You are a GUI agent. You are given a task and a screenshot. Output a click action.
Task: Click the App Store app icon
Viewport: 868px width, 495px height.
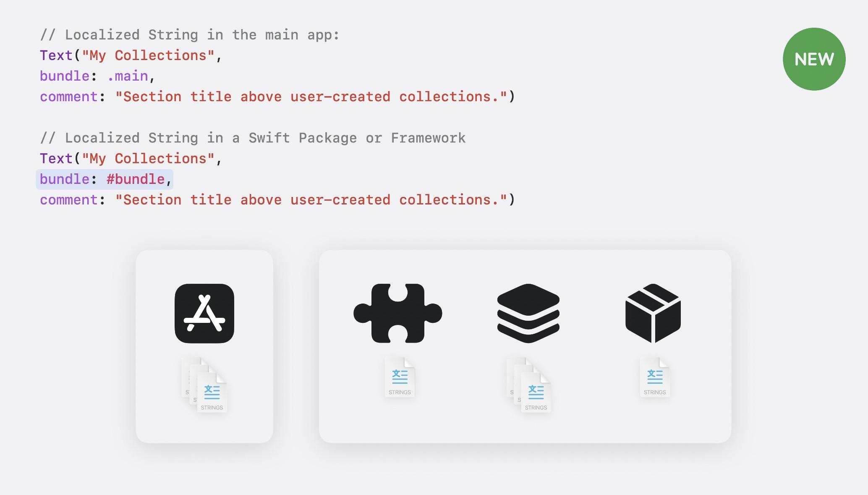(204, 313)
